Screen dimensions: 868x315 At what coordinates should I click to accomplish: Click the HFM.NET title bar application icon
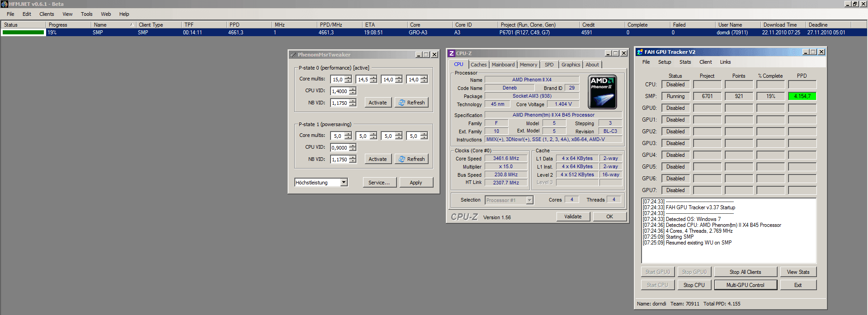pyautogui.click(x=4, y=4)
